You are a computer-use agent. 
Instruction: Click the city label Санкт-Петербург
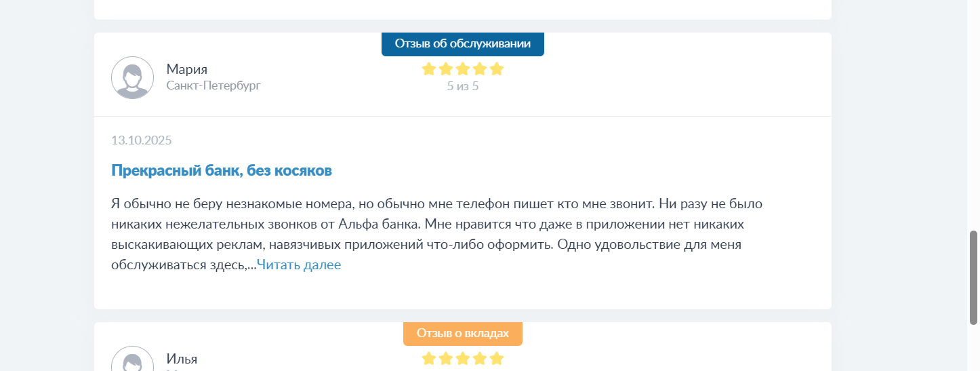(x=213, y=85)
